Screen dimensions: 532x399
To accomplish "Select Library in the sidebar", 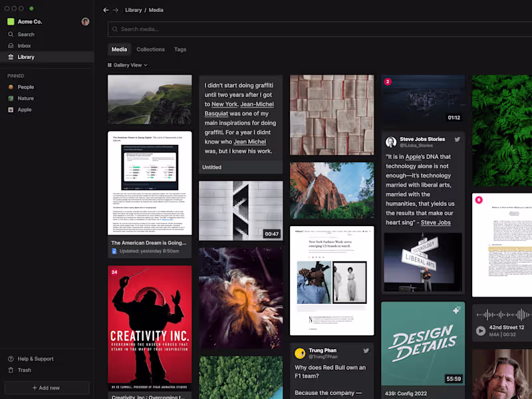I will pyautogui.click(x=47, y=57).
